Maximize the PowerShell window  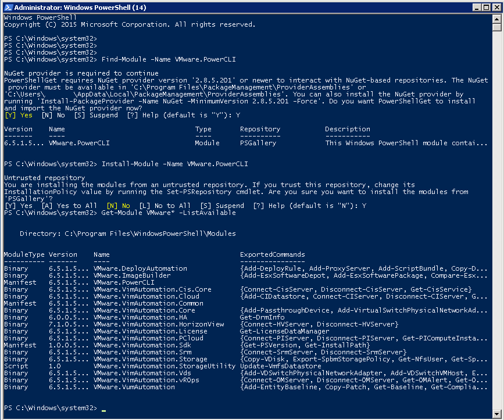coord(487,7)
